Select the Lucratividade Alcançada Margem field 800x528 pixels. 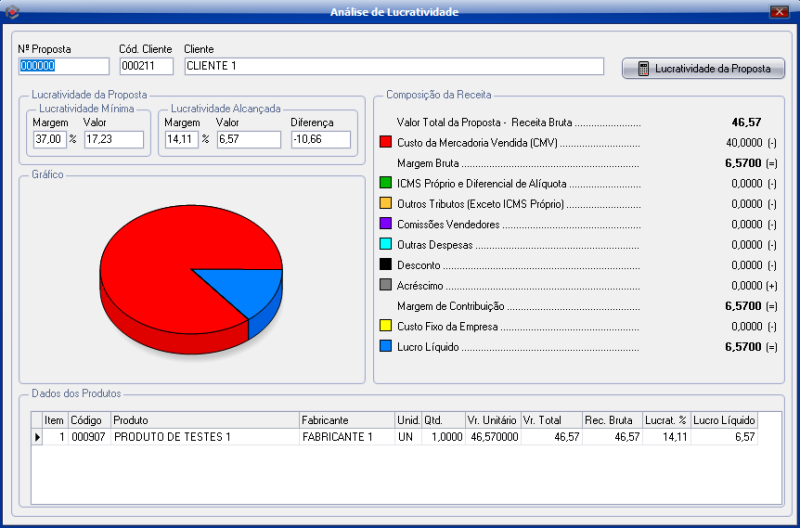click(181, 139)
